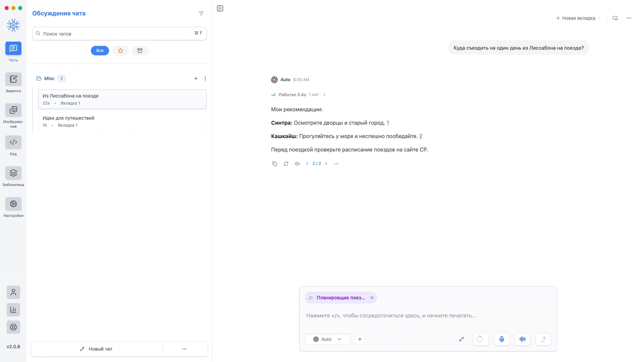Start voice mode waveform button
Viewport: 644px width, 362px height.
(523, 339)
